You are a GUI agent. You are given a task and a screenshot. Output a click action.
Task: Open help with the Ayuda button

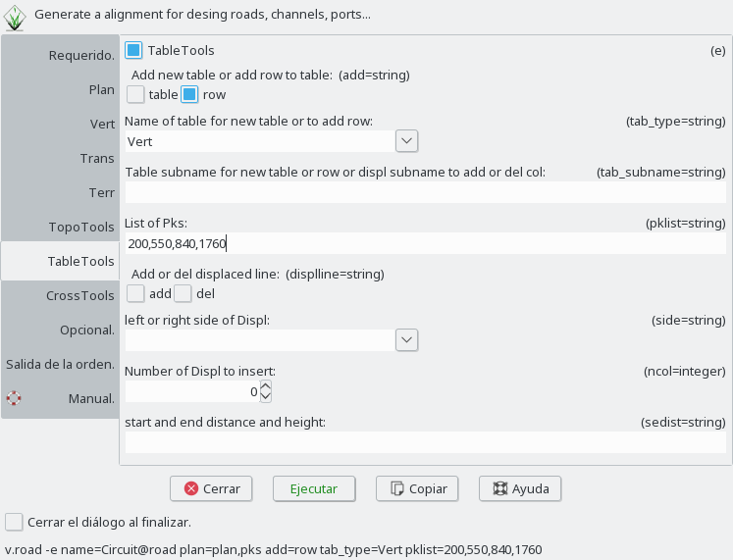point(520,488)
